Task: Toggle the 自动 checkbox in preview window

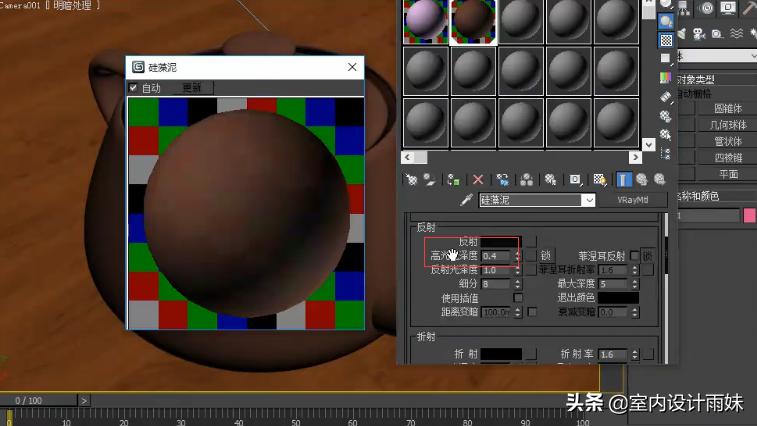Action: click(133, 87)
